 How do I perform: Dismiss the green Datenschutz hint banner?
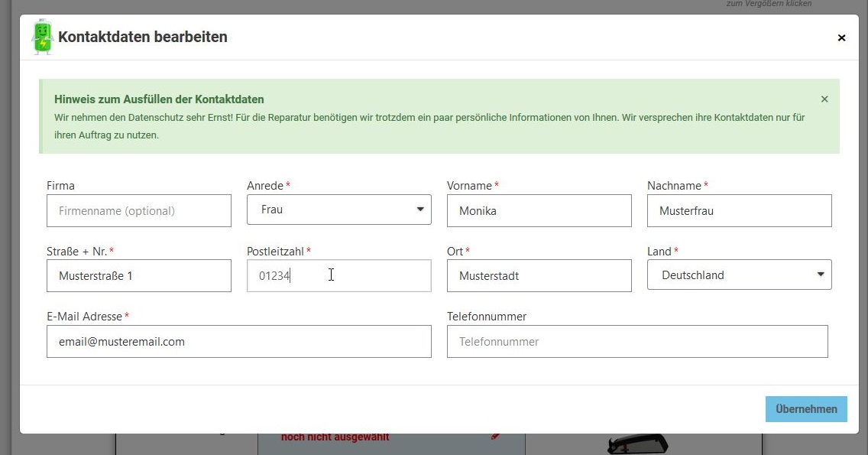pyautogui.click(x=824, y=99)
